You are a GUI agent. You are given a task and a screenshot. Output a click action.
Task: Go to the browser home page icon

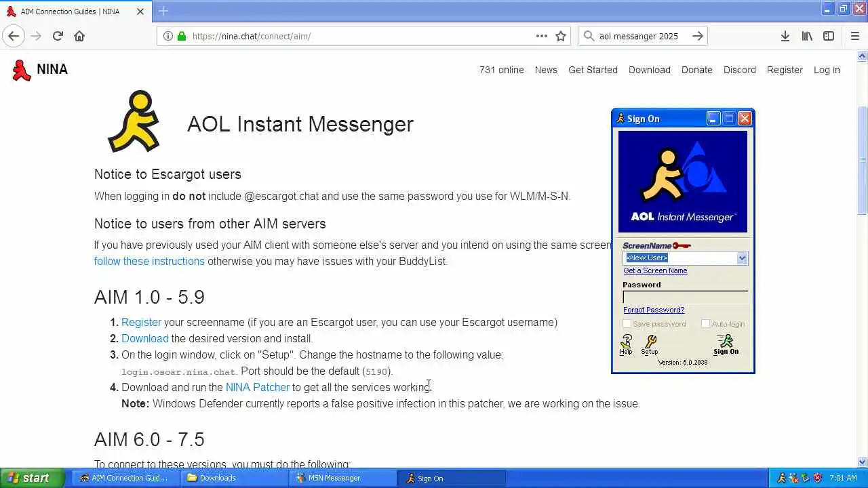[x=79, y=36]
